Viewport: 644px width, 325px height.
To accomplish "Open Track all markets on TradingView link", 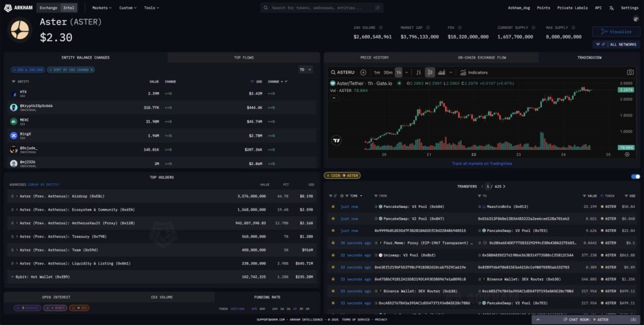I will tap(482, 163).
